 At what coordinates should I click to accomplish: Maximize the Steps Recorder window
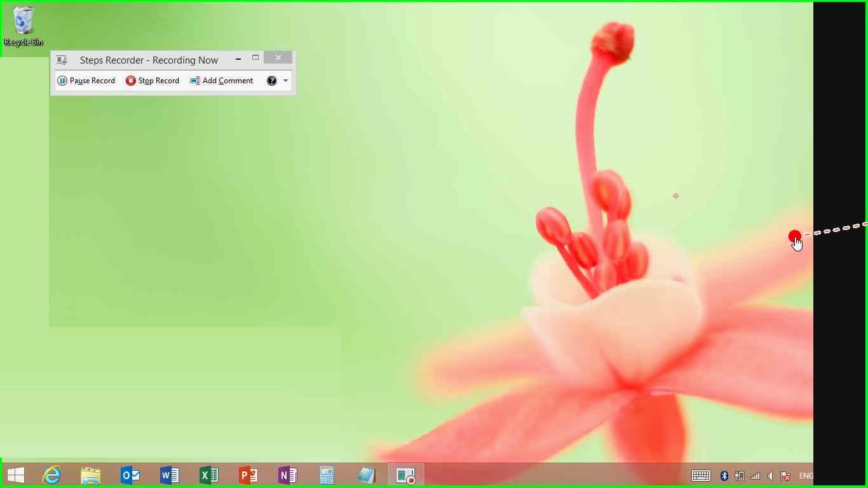pos(255,58)
